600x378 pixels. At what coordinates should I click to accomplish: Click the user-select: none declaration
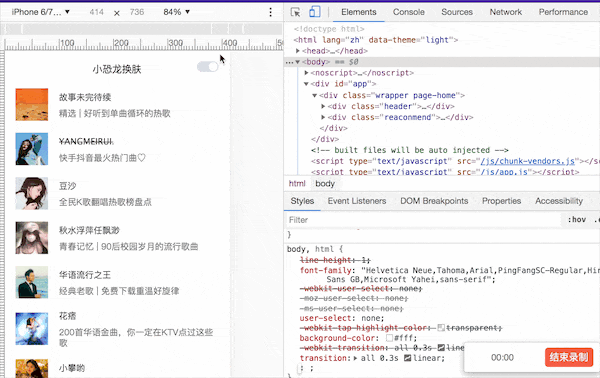click(342, 318)
